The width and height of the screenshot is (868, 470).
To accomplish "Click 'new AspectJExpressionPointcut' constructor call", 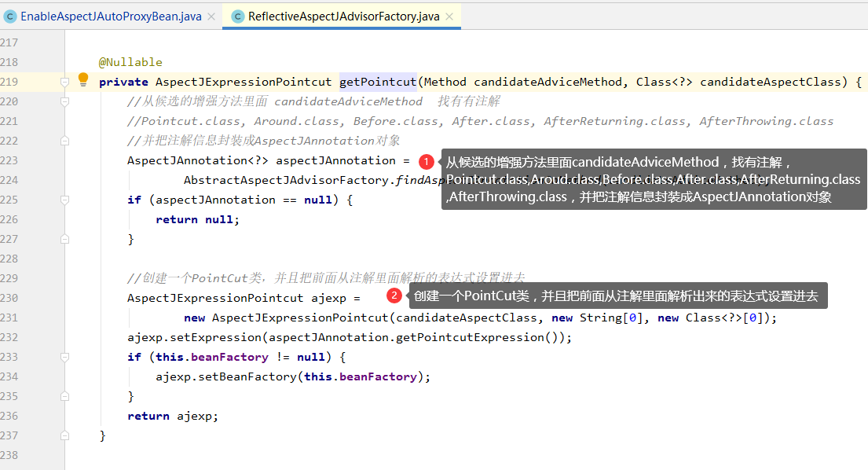I will pyautogui.click(x=286, y=318).
